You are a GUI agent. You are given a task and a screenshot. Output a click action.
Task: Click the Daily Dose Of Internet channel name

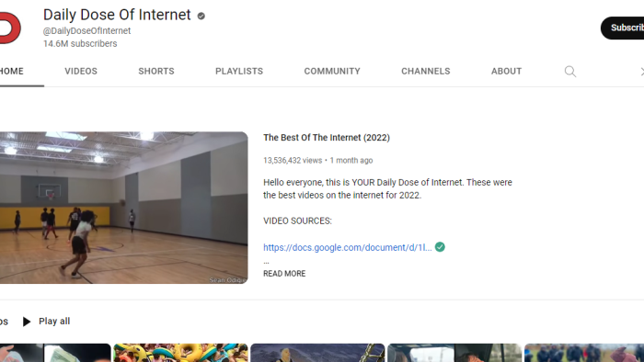pyautogui.click(x=117, y=15)
